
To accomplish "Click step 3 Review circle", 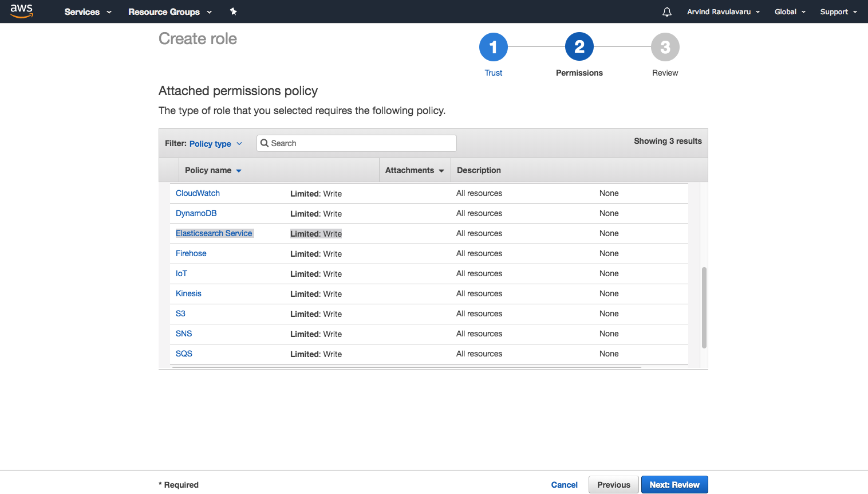I will pos(665,47).
